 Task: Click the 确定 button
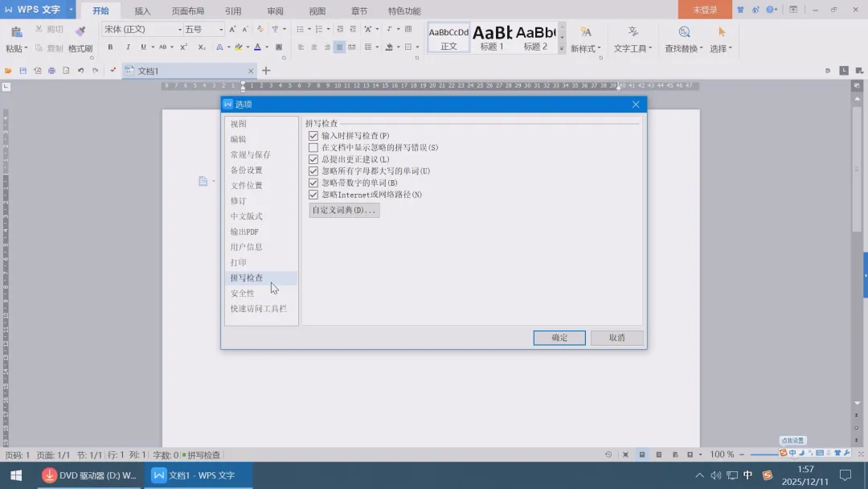pos(559,338)
